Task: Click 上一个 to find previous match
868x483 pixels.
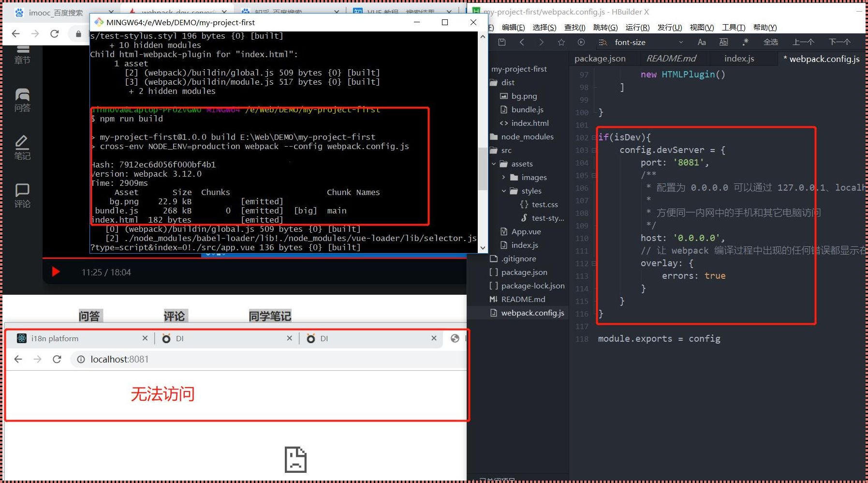Action: click(803, 42)
